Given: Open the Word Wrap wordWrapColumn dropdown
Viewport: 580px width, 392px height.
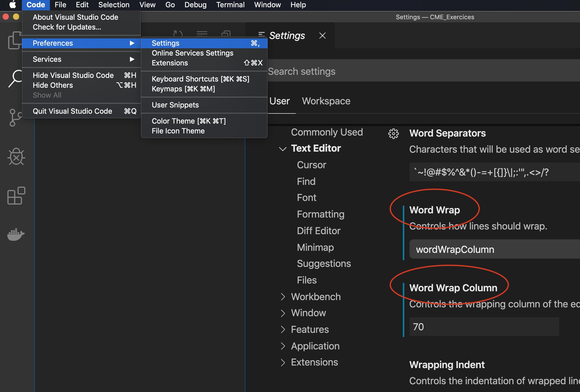Looking at the screenshot, I should [x=495, y=249].
